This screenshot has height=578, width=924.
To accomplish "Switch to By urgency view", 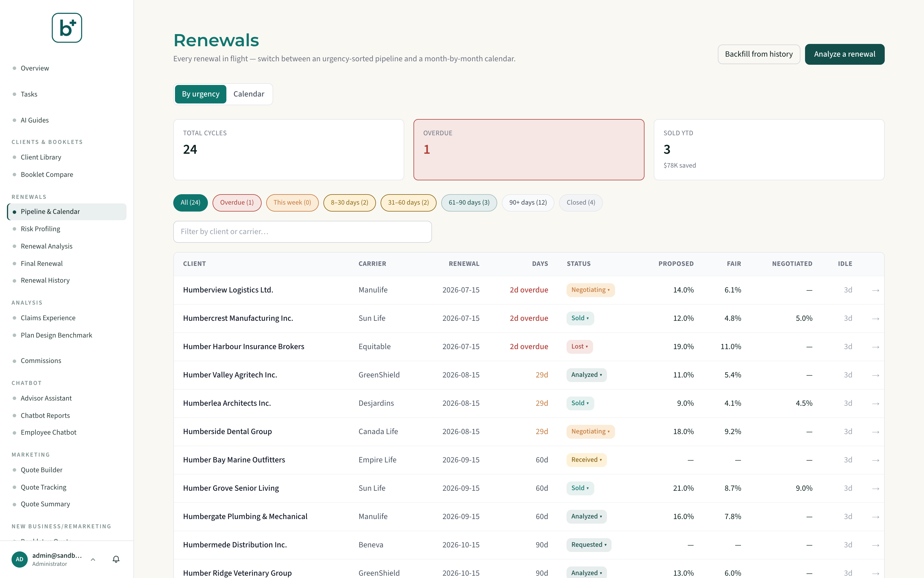I will point(200,94).
